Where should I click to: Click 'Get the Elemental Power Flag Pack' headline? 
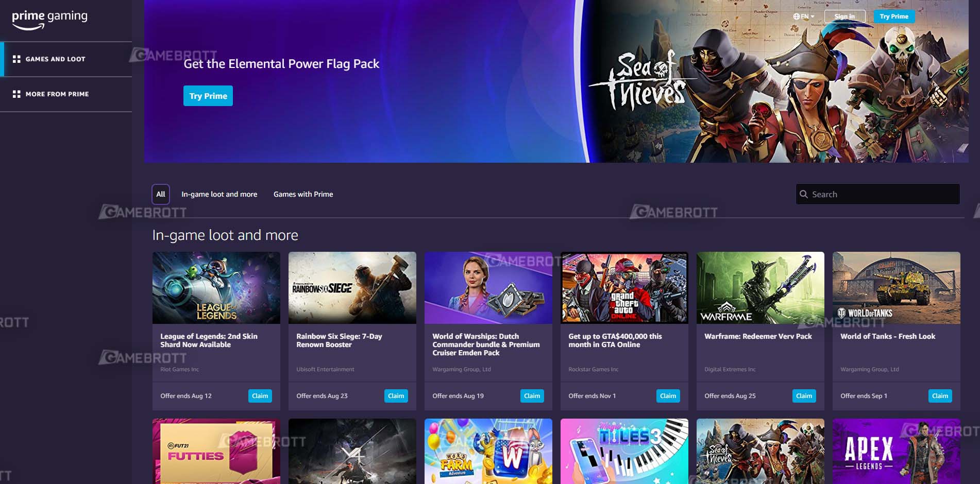tap(281, 64)
